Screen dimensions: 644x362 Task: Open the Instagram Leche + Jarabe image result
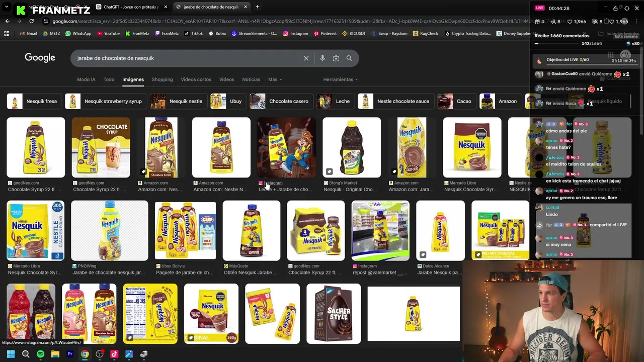pos(287,147)
